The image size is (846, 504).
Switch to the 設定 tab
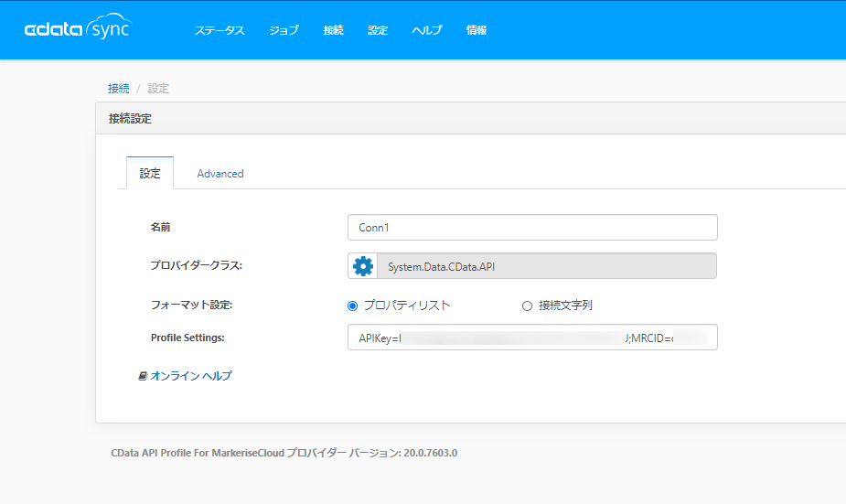150,173
